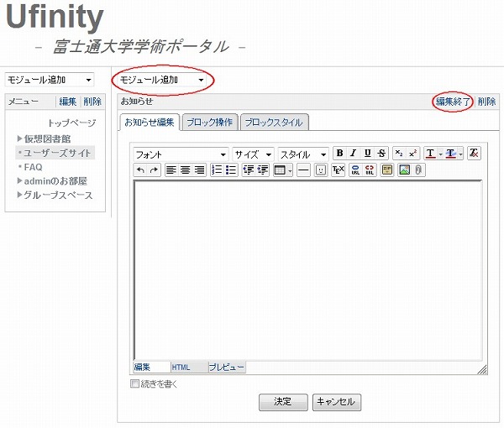The width and height of the screenshot is (504, 428).
Task: Select the プレビュー preview tab
Action: pos(226,367)
